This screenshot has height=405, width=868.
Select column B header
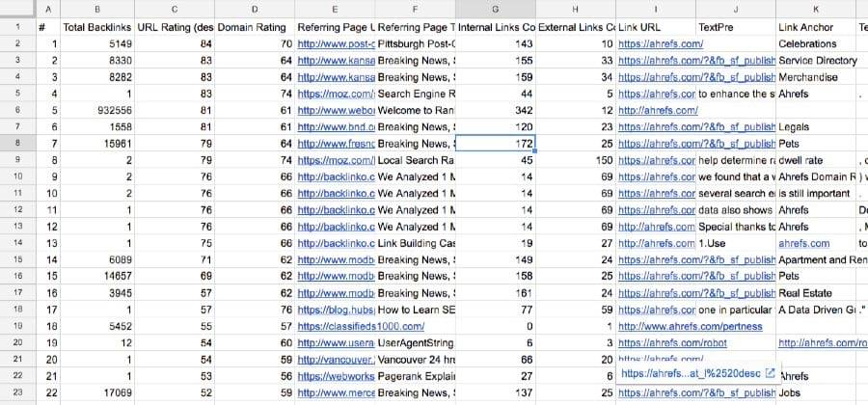tap(97, 9)
